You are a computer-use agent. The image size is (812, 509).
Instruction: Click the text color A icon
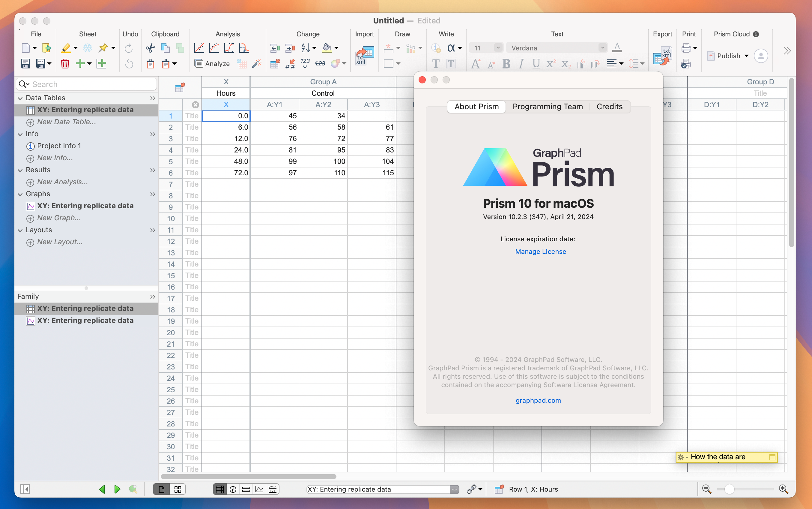617,48
